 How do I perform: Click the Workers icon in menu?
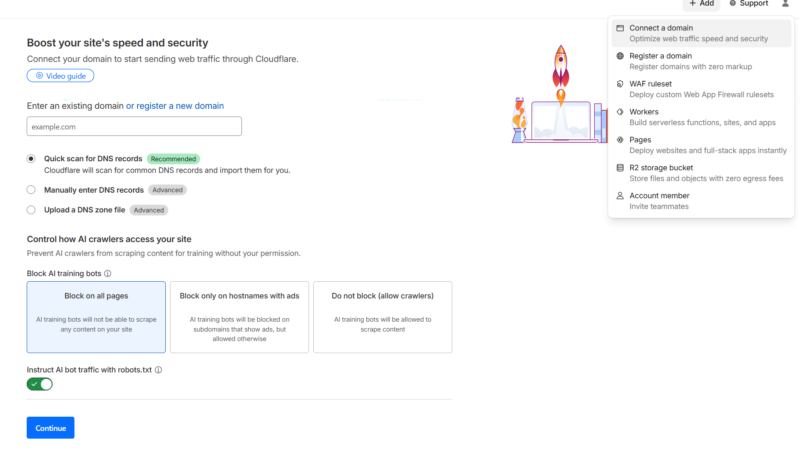[620, 112]
